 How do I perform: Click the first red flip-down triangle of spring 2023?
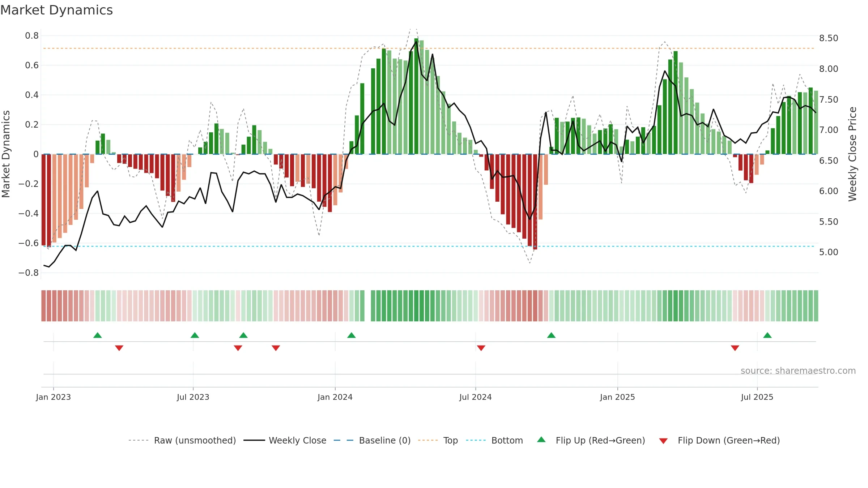tap(119, 348)
